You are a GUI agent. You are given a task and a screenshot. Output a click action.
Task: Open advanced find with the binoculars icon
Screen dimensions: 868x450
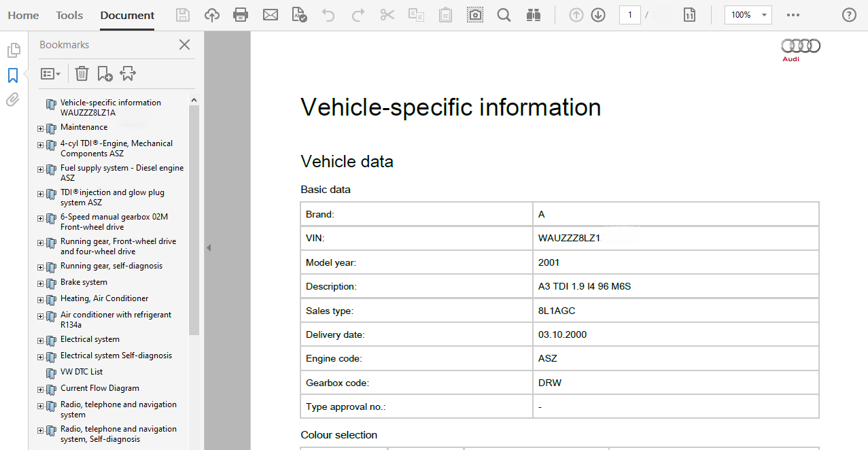pos(533,14)
